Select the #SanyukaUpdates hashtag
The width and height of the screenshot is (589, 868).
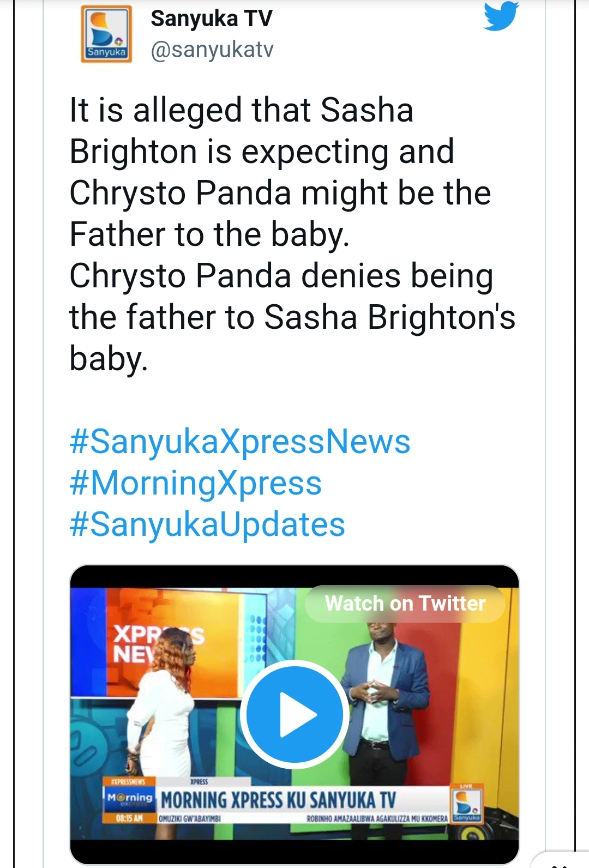coord(207,525)
